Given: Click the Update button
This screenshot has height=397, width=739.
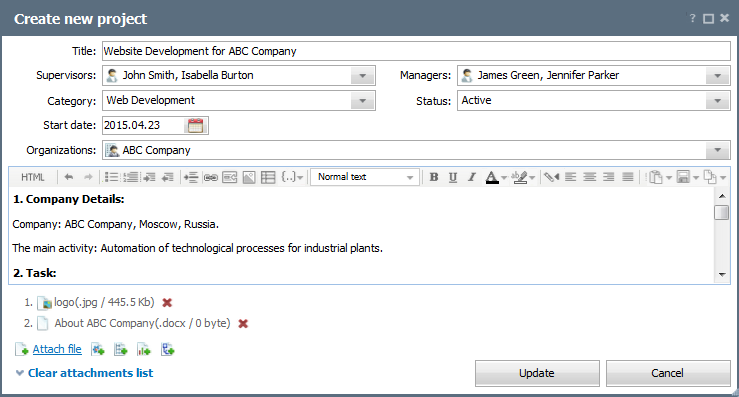Looking at the screenshot, I should pos(537,373).
